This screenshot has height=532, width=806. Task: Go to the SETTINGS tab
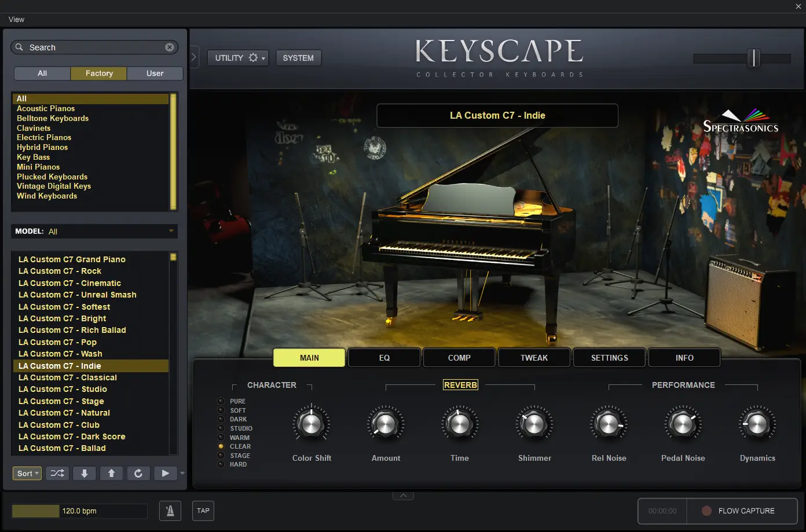[x=609, y=358]
